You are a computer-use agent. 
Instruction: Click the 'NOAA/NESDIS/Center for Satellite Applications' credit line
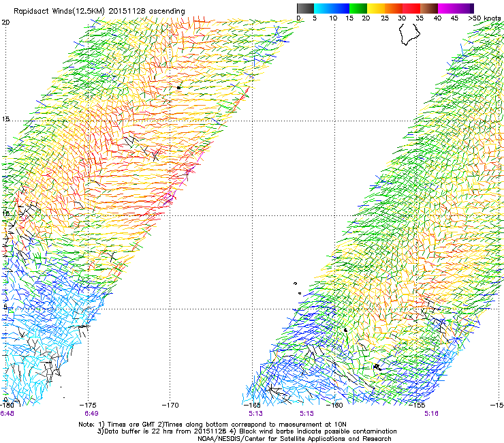(x=294, y=439)
